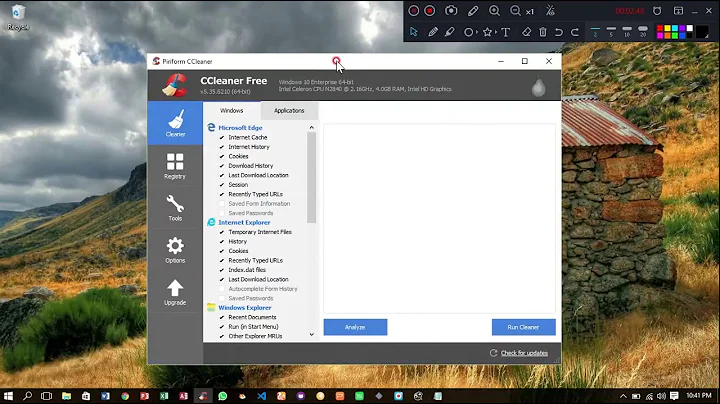Open Google Chrome from the taskbar
The height and width of the screenshot is (404, 720).
(x=125, y=396)
